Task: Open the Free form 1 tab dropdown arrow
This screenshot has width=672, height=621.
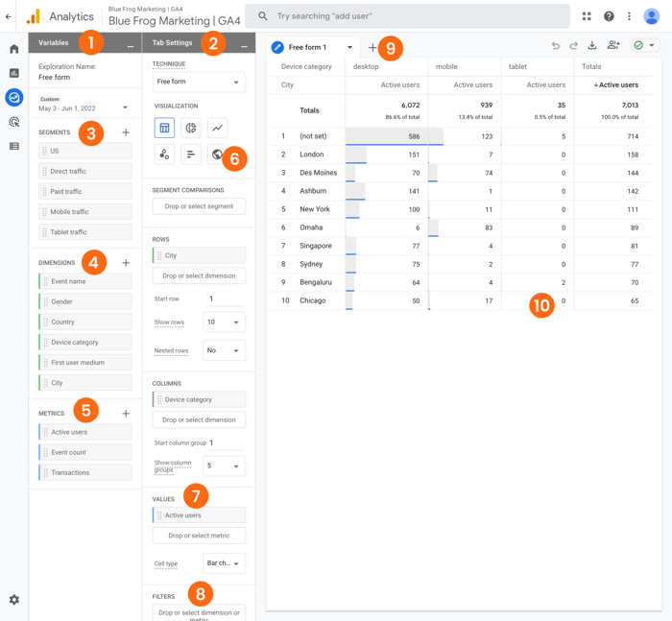Action: 349,48
